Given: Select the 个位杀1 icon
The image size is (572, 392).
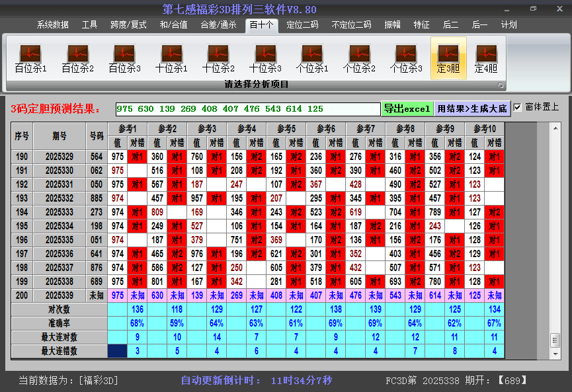Looking at the screenshot, I should point(312,58).
